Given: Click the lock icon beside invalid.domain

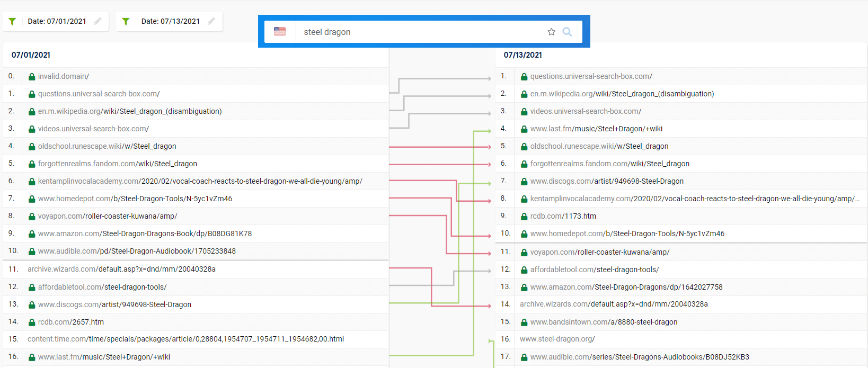Looking at the screenshot, I should (32, 77).
